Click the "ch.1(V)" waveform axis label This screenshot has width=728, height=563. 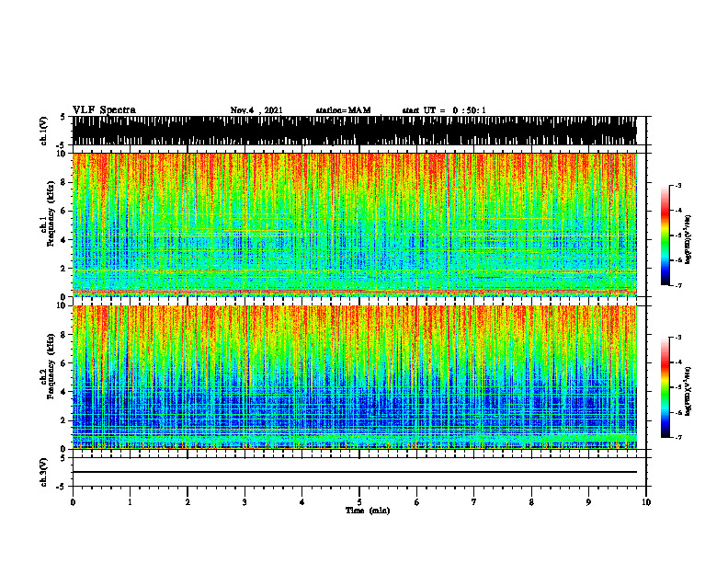tap(43, 131)
